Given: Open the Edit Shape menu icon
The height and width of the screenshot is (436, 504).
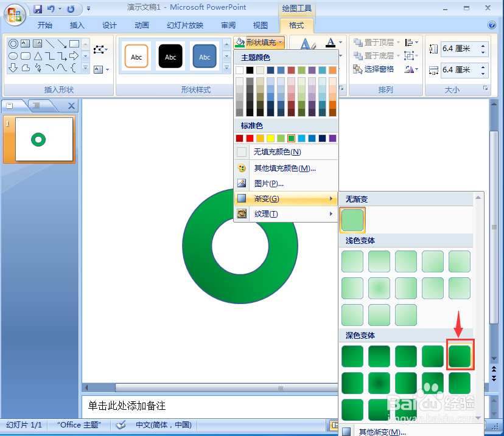Looking at the screenshot, I should [x=100, y=49].
